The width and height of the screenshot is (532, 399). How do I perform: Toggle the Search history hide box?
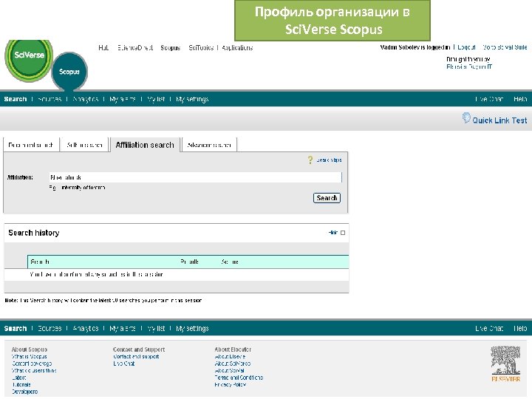coord(343,233)
